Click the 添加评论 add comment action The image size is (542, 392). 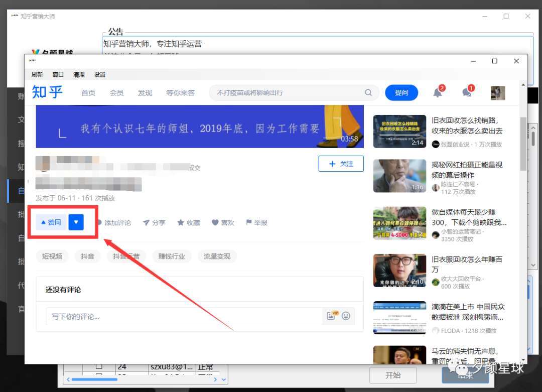click(x=115, y=223)
